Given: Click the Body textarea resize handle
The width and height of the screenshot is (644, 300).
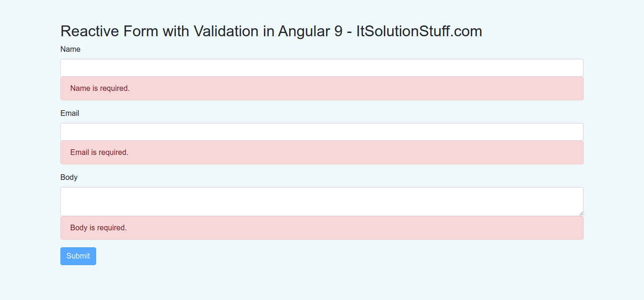Looking at the screenshot, I should pyautogui.click(x=581, y=213).
